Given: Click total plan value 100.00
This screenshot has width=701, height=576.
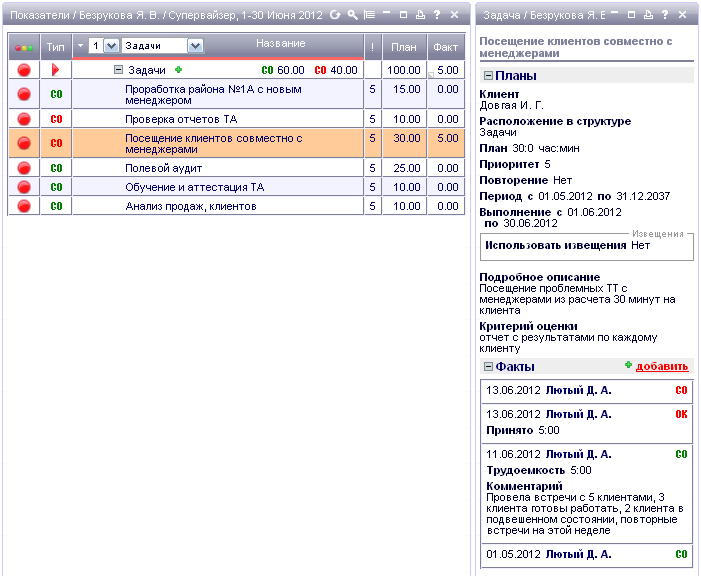Looking at the screenshot, I should click(x=404, y=70).
